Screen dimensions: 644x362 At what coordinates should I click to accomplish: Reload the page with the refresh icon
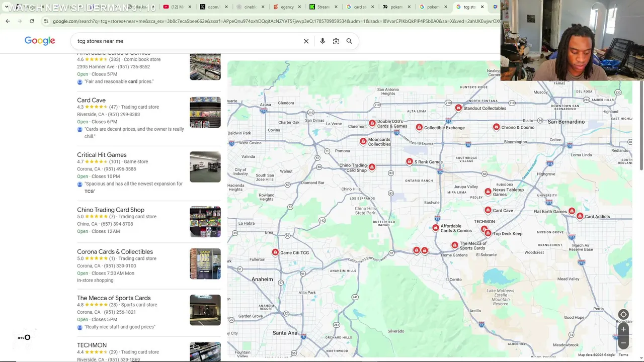point(32,21)
